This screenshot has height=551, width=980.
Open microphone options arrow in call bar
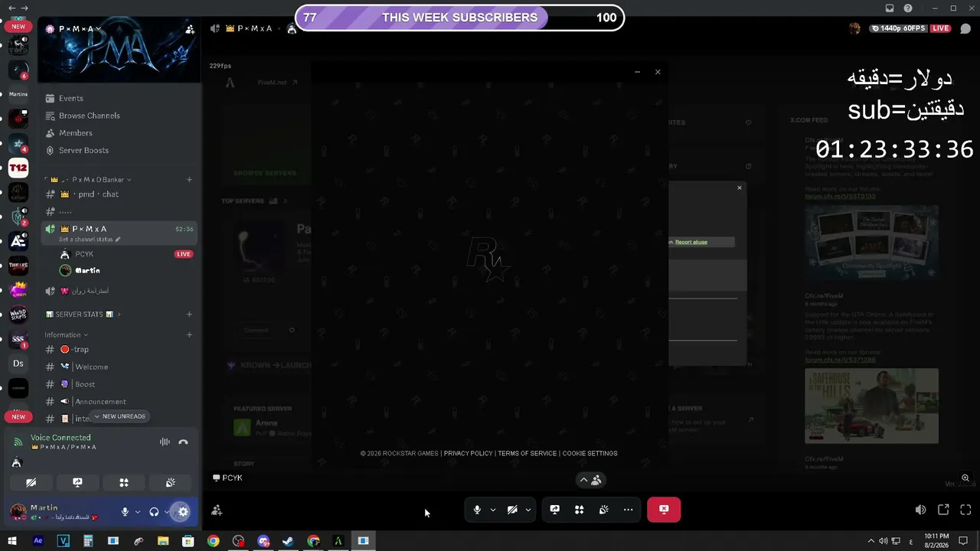click(x=493, y=510)
